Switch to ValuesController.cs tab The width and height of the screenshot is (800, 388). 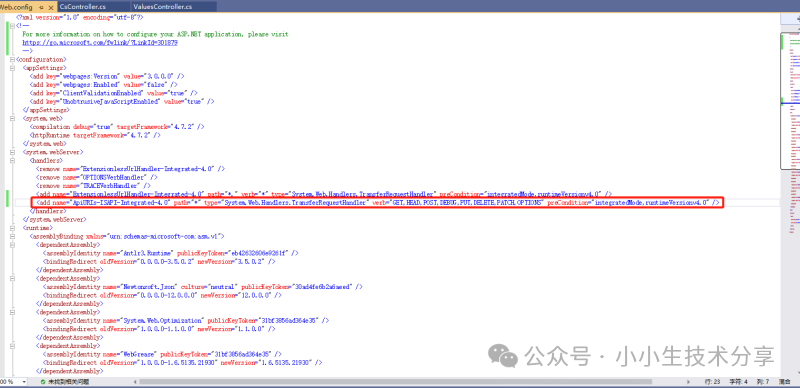pos(163,7)
